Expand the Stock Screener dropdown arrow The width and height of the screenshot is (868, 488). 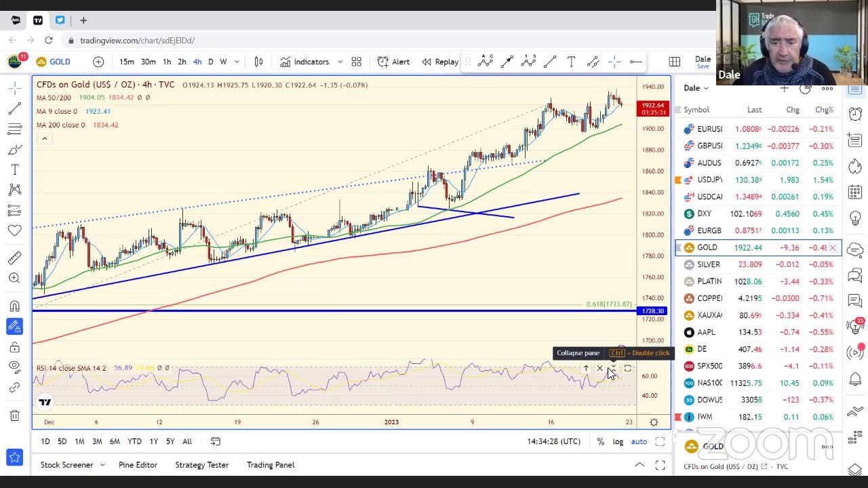tap(102, 465)
